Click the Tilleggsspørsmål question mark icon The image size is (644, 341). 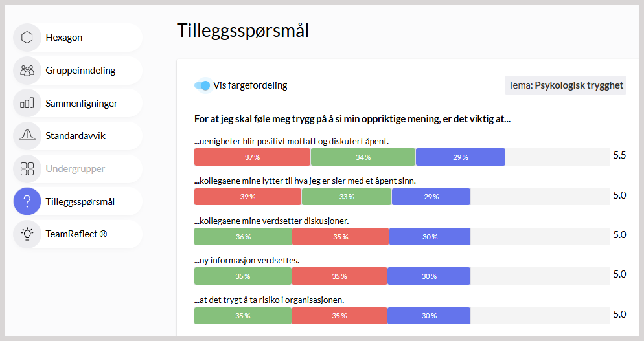(x=27, y=201)
